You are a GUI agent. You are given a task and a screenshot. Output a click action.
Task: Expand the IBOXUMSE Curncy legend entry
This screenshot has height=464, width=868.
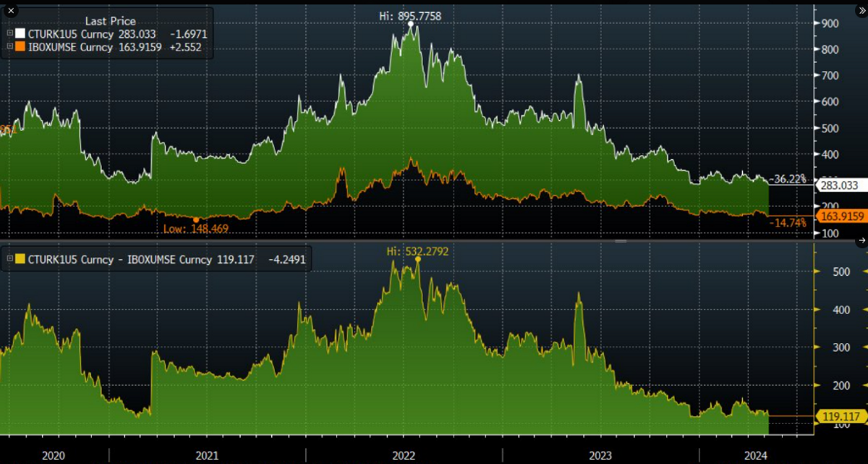[x=9, y=47]
